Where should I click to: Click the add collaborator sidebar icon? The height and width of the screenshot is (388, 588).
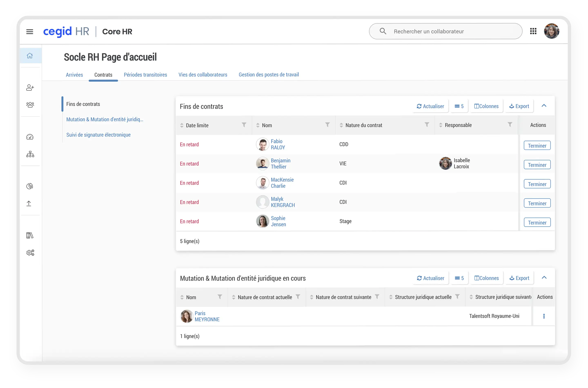pyautogui.click(x=30, y=88)
